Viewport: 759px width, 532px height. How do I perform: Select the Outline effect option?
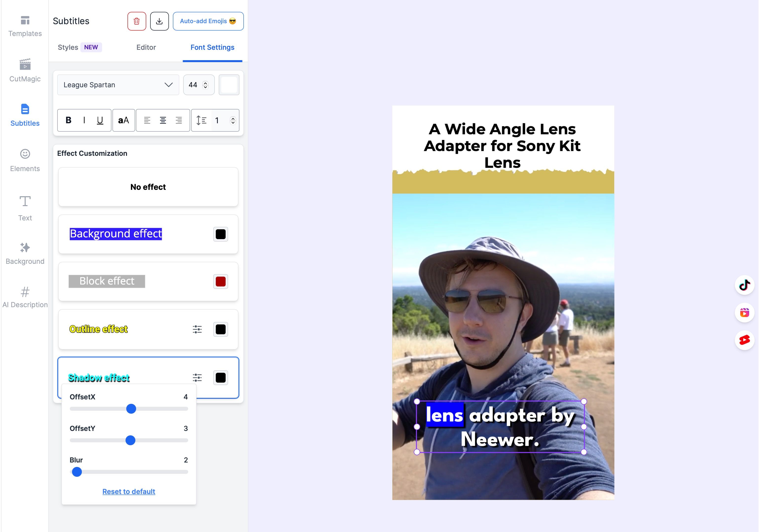coord(148,329)
